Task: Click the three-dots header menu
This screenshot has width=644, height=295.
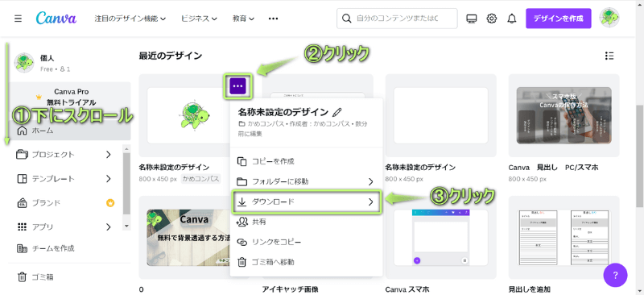Action: [x=273, y=19]
